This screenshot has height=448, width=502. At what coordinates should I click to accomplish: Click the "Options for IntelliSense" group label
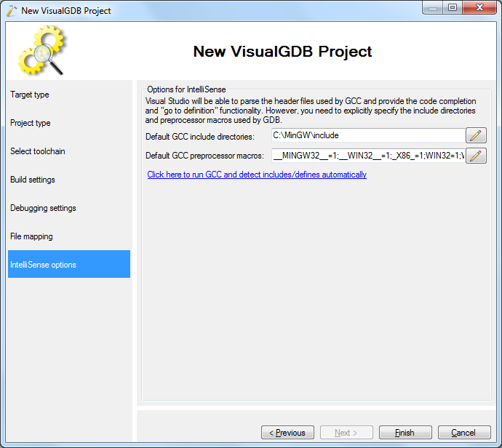pos(186,89)
